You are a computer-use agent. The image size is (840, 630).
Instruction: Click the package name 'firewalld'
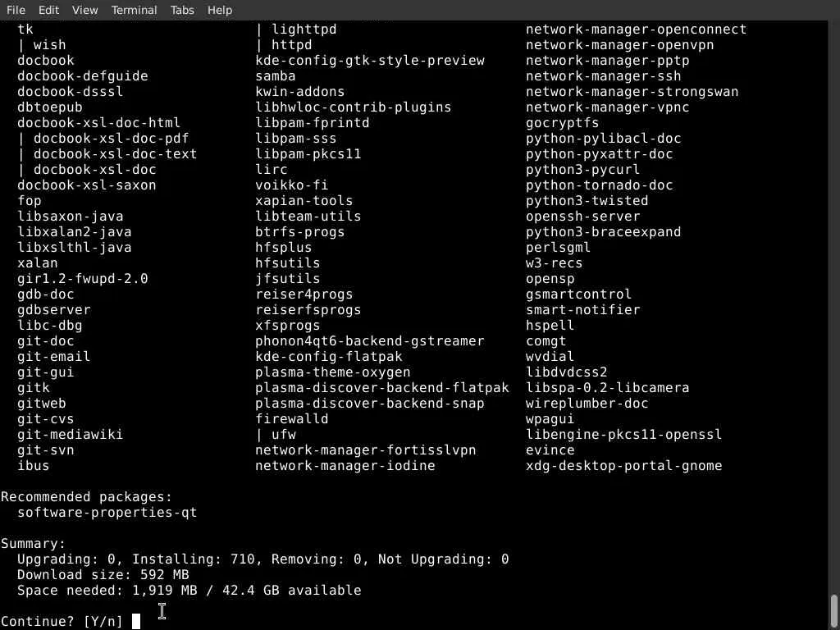click(x=292, y=419)
